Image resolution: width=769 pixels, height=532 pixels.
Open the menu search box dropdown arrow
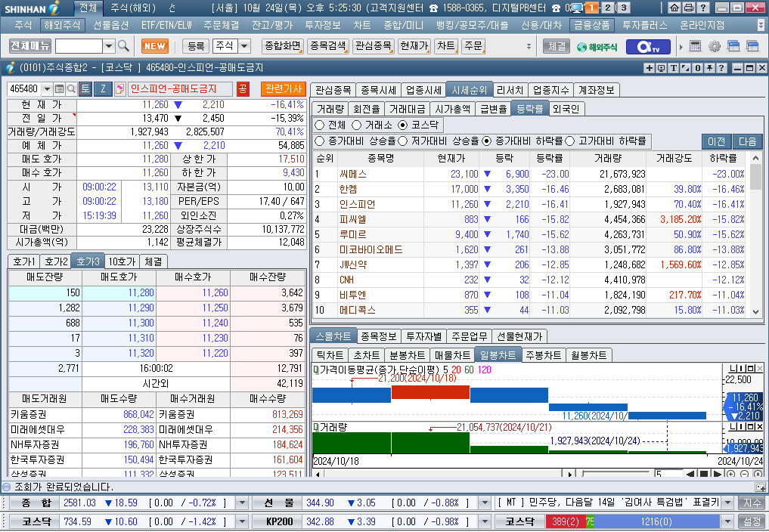pos(109,46)
